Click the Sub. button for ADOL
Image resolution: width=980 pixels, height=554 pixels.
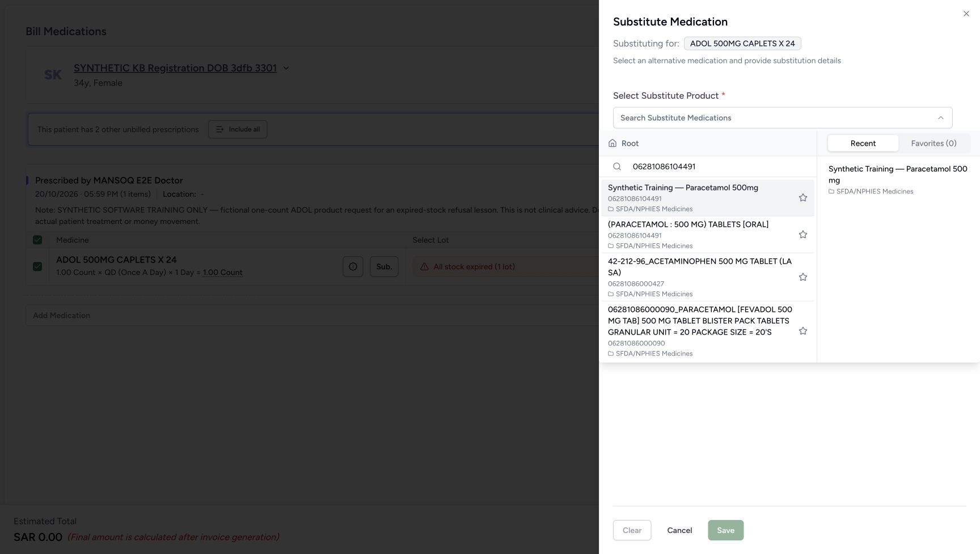tap(384, 267)
